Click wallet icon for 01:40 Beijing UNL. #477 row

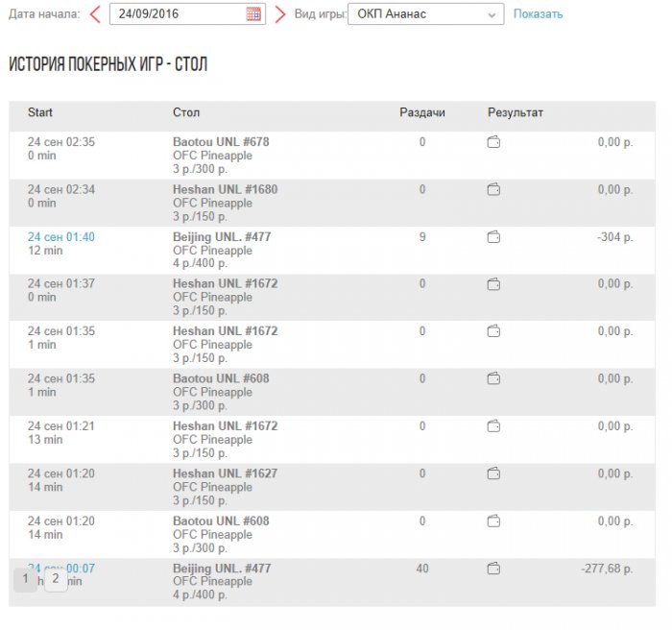coord(493,237)
